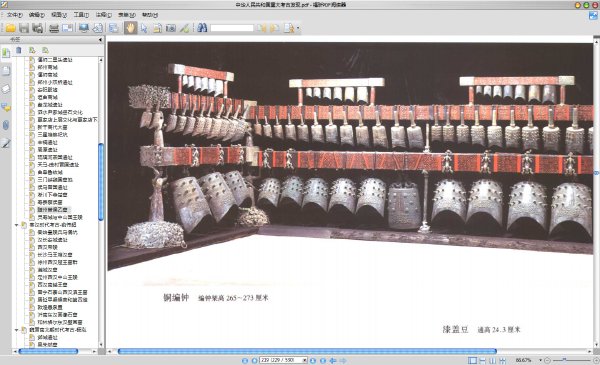Click the bookmark tree vertical scrollbar thumb
The image size is (600, 365).
[101, 182]
